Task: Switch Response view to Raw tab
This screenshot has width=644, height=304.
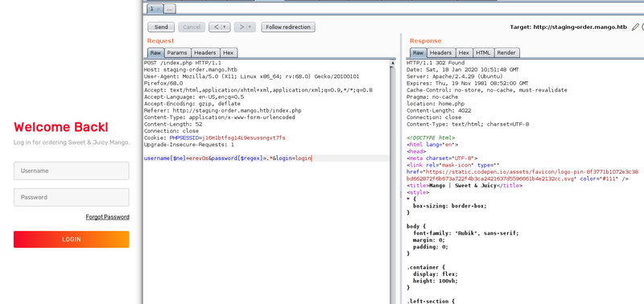Action: 418,53
